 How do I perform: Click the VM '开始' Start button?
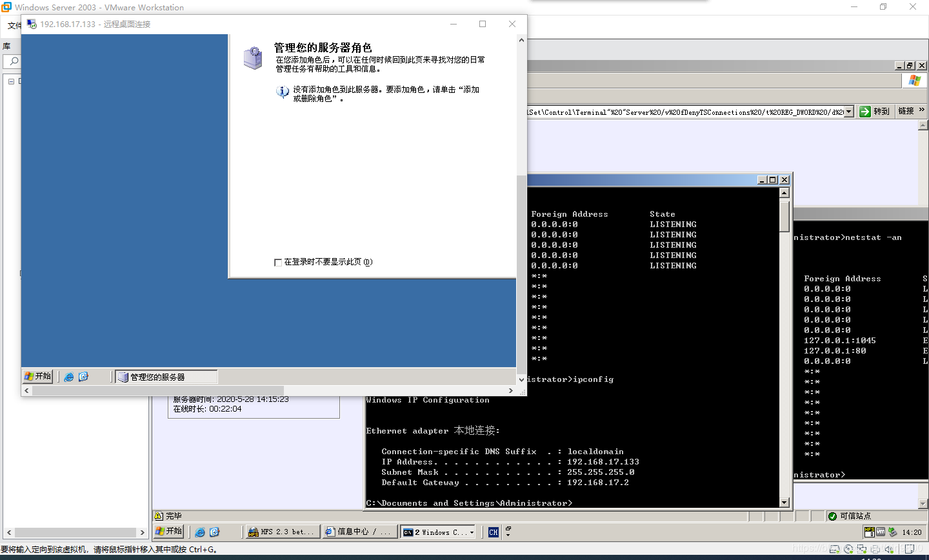[x=169, y=531]
